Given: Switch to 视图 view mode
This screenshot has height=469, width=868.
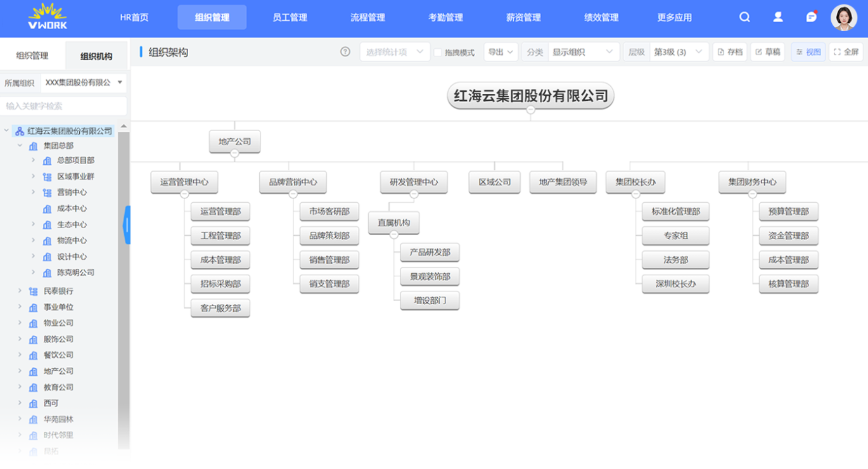Looking at the screenshot, I should click(808, 52).
